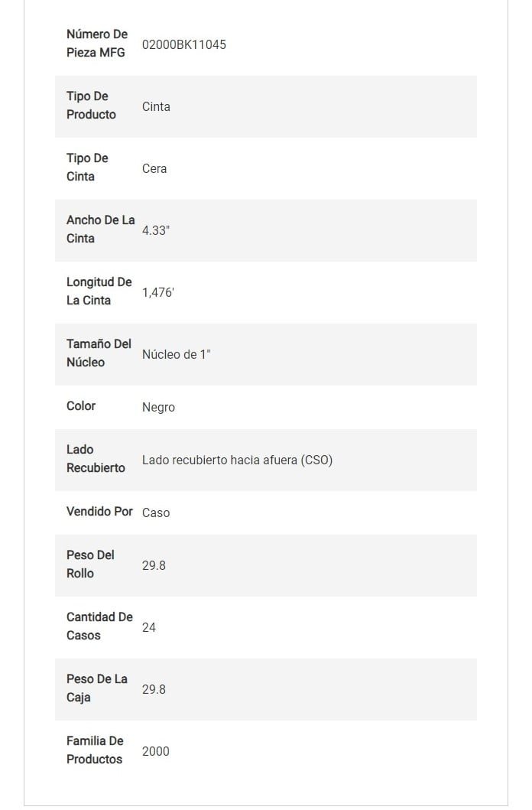Screen dimensions: 532x810
Task: Click the "Tamaño Del Núcleo" label
Action: [99, 353]
